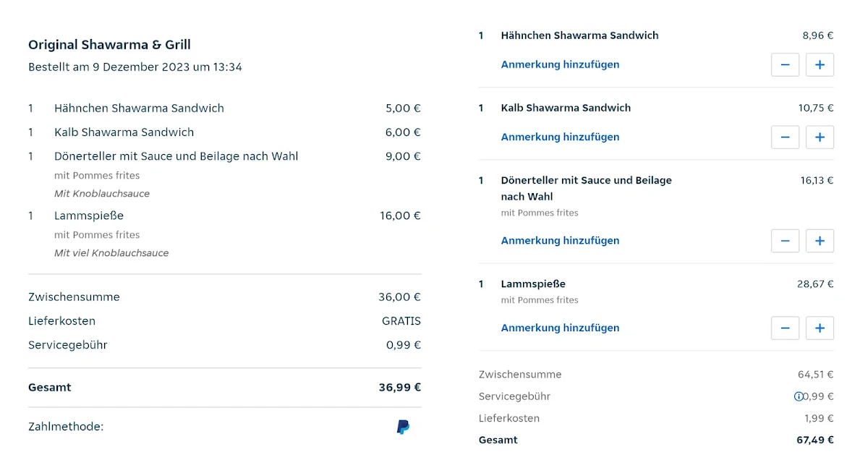Screen dimensions: 868x473
Task: Click the order date line Bestellt am 9 Dezember
Action: click(x=135, y=67)
